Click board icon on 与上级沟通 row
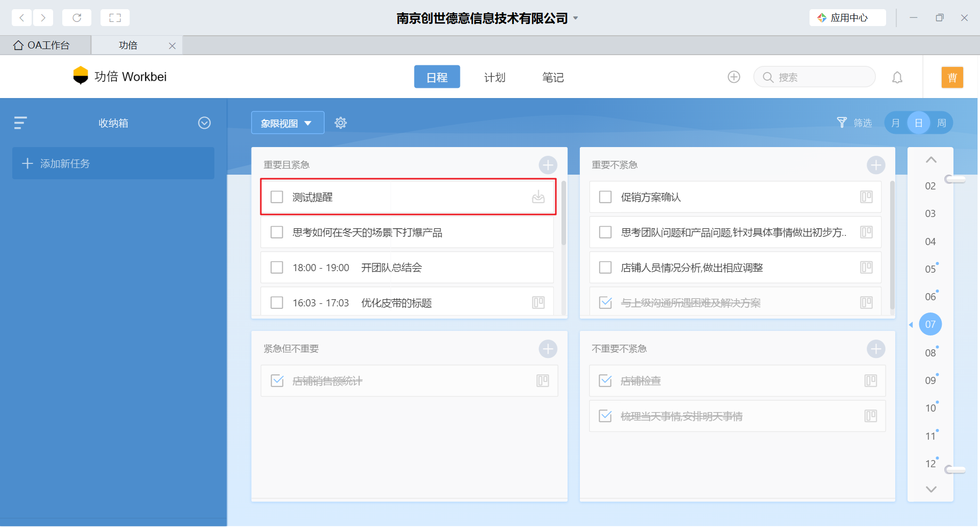 867,303
